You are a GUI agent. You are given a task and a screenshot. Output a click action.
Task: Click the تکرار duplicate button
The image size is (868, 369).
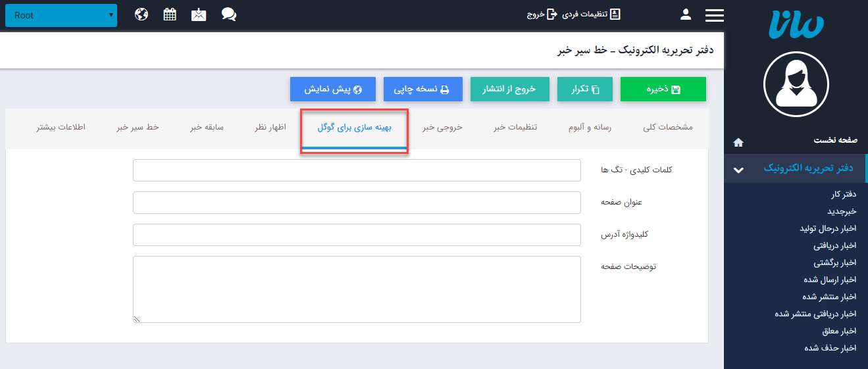[x=585, y=89]
